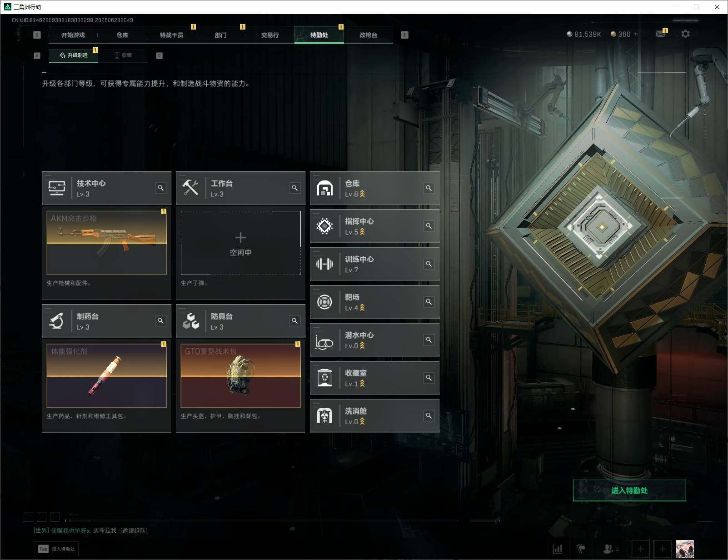Click the flag icon in bottom bar
This screenshot has width=728, height=560.
[x=581, y=549]
